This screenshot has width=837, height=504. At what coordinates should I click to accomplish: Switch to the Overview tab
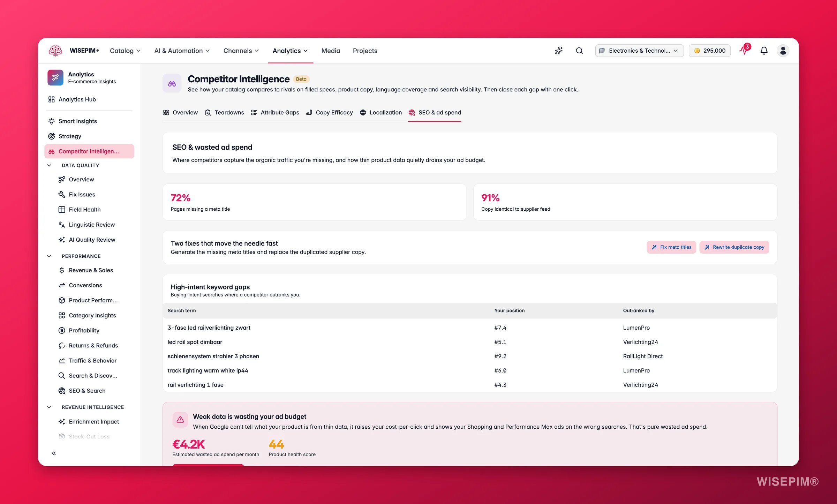coord(180,112)
